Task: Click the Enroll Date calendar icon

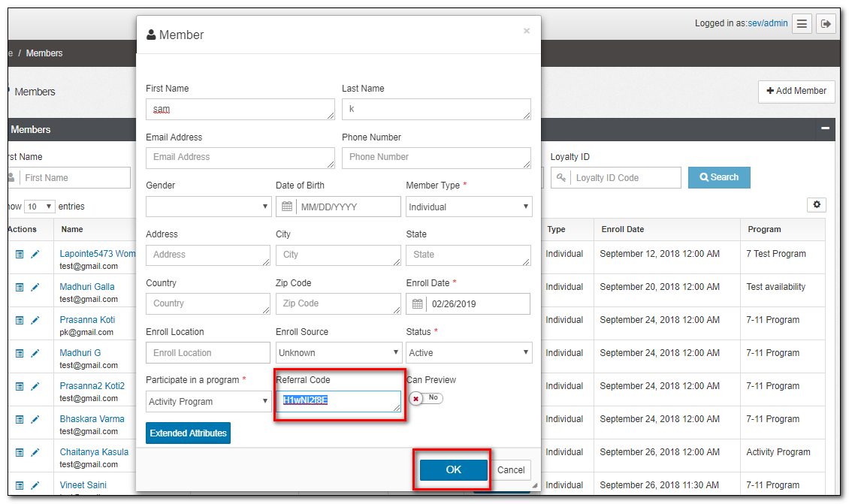Action: point(417,304)
